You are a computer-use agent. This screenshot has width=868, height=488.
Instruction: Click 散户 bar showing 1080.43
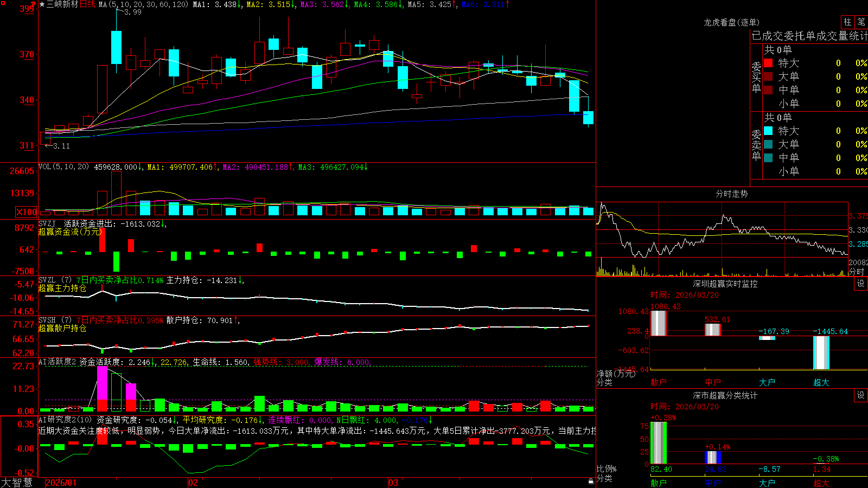coord(659,323)
